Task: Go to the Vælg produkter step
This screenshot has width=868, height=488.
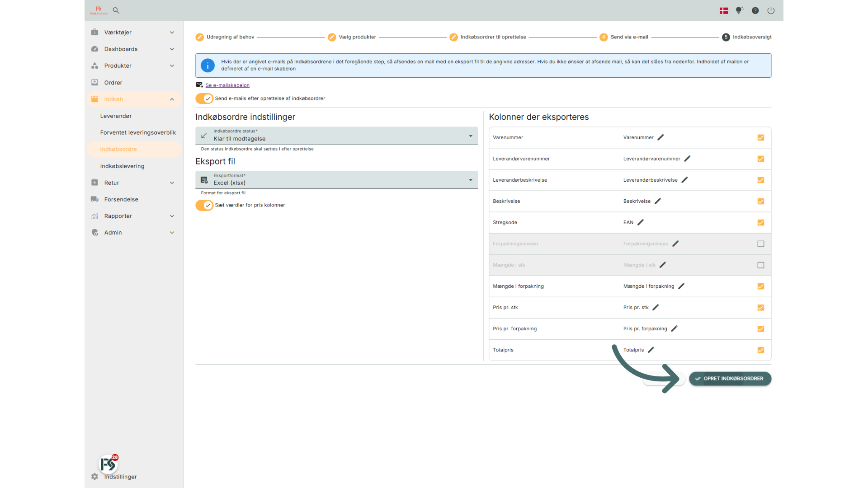Action: click(x=352, y=37)
